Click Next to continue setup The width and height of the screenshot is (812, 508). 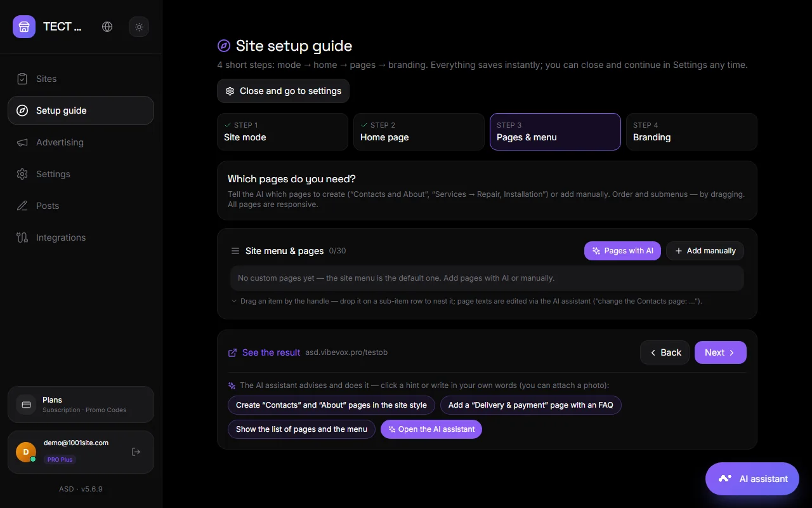(x=721, y=352)
